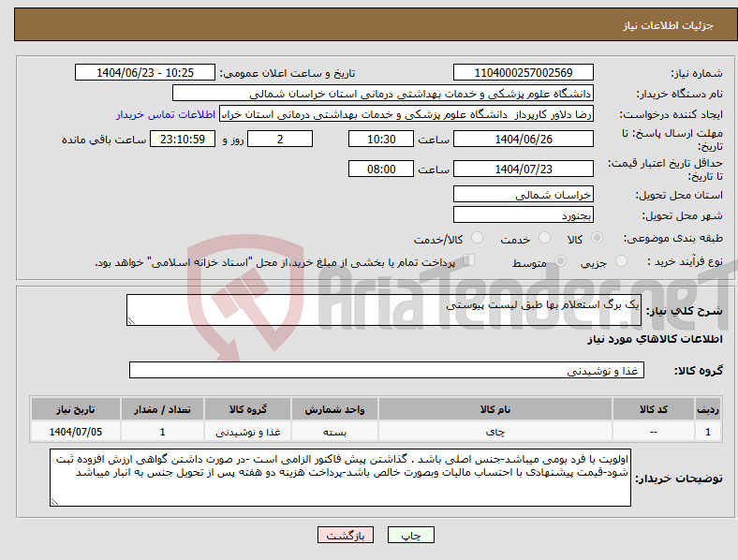Click the buyer organization name field
Viewport: 738px width, 560px height.
click(x=383, y=93)
